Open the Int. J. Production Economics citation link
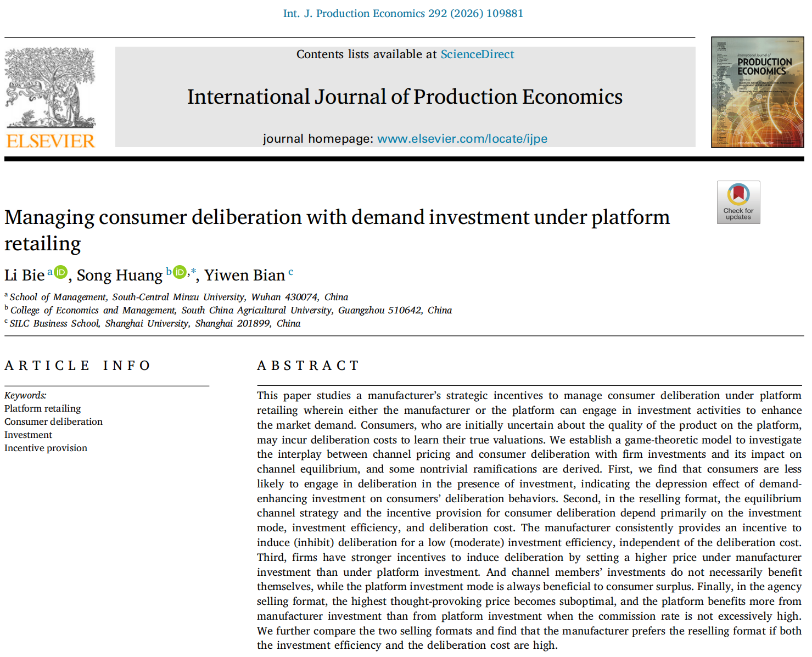Viewport: 812px width, 657px height. point(403,13)
